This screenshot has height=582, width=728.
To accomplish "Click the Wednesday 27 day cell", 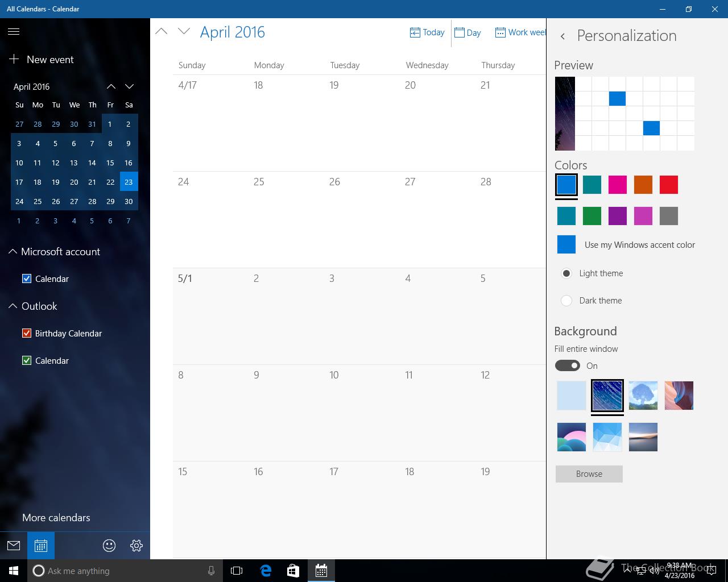I will point(438,219).
